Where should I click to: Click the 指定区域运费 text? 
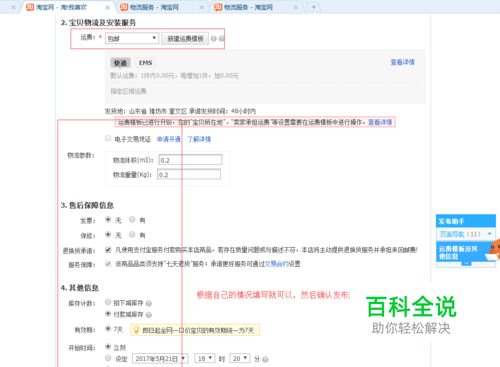[128, 91]
